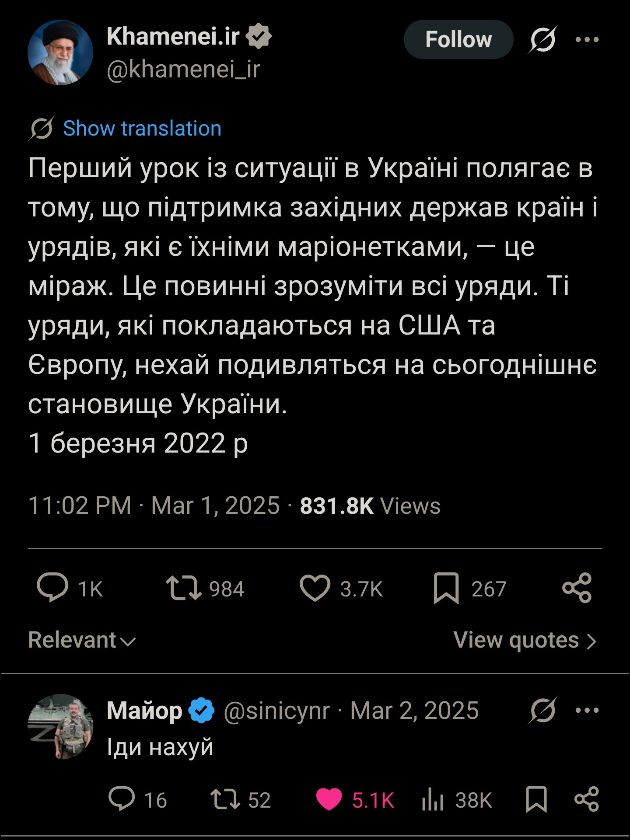
Task: Bookmark the Khamenei.ir post
Action: 446,588
